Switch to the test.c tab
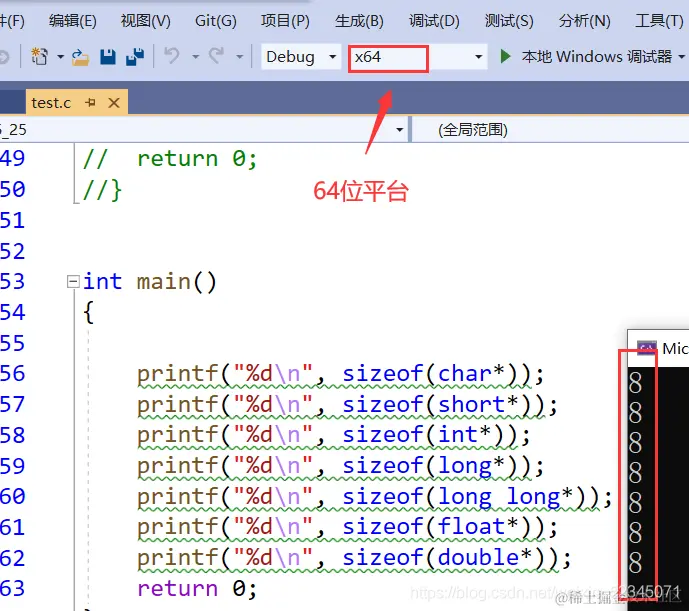689x611 pixels. [51, 103]
